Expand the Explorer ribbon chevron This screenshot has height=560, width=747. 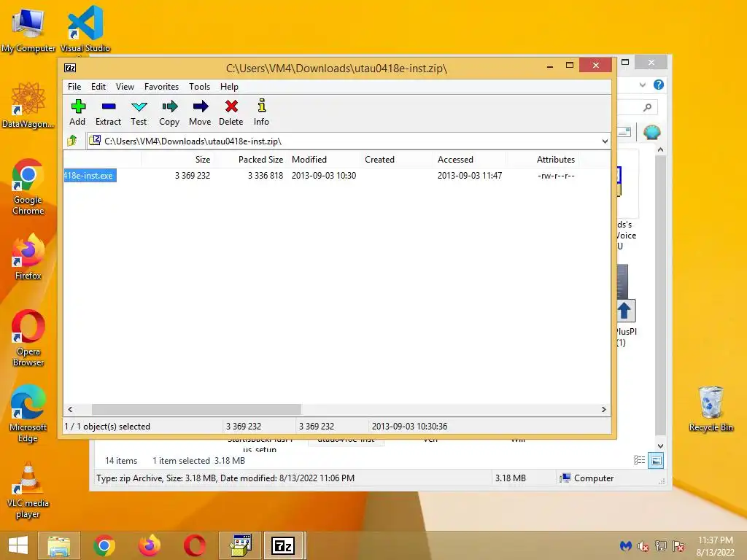click(x=643, y=85)
